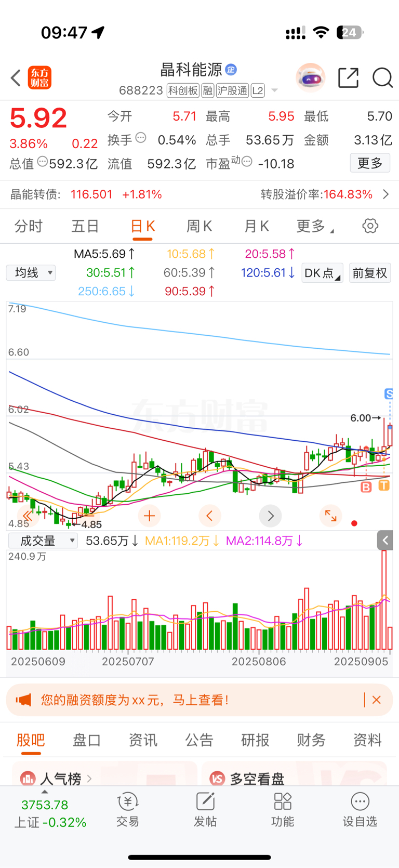Tap the 沪股通 tag
This screenshot has width=399, height=868.
pos(233,91)
